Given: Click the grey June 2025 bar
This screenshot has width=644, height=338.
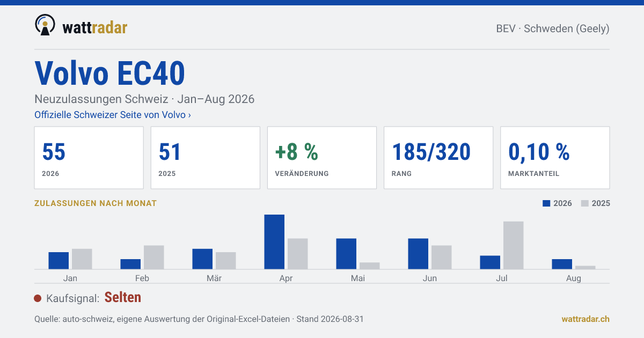Looking at the screenshot, I should [442, 258].
